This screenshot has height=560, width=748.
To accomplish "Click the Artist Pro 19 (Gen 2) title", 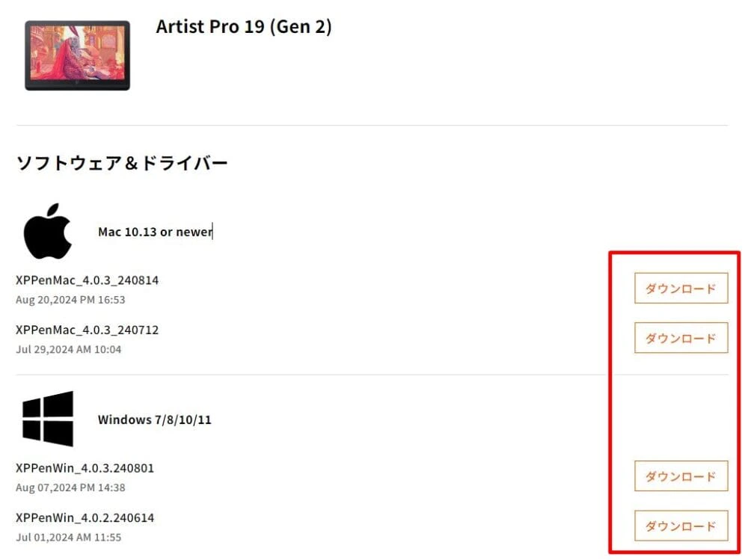I will (244, 27).
